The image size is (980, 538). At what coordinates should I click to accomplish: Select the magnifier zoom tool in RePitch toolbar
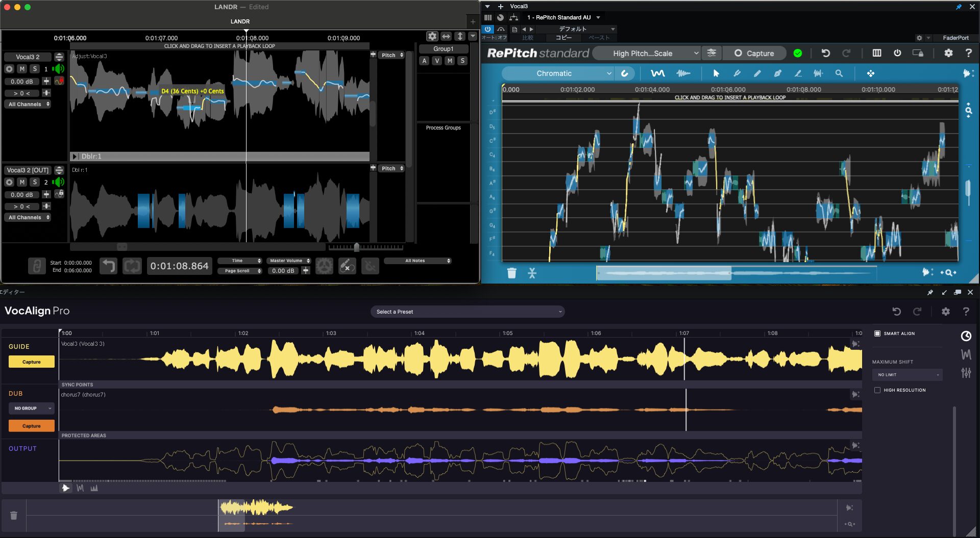point(839,73)
